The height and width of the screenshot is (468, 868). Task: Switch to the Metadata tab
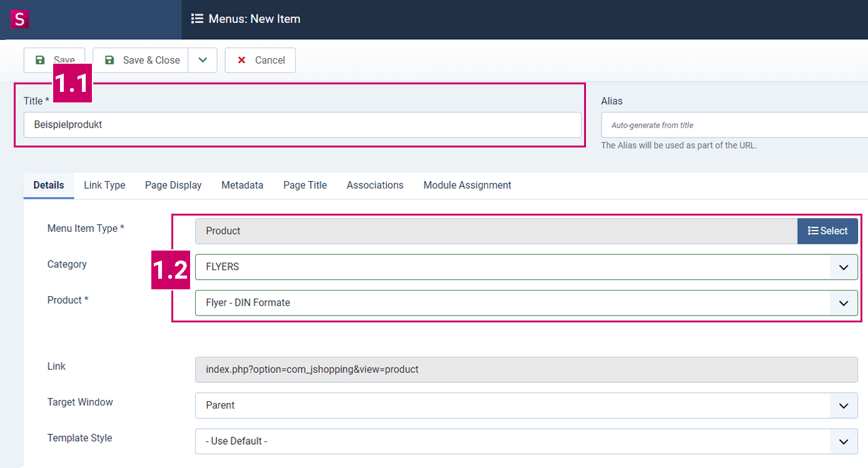coord(242,185)
